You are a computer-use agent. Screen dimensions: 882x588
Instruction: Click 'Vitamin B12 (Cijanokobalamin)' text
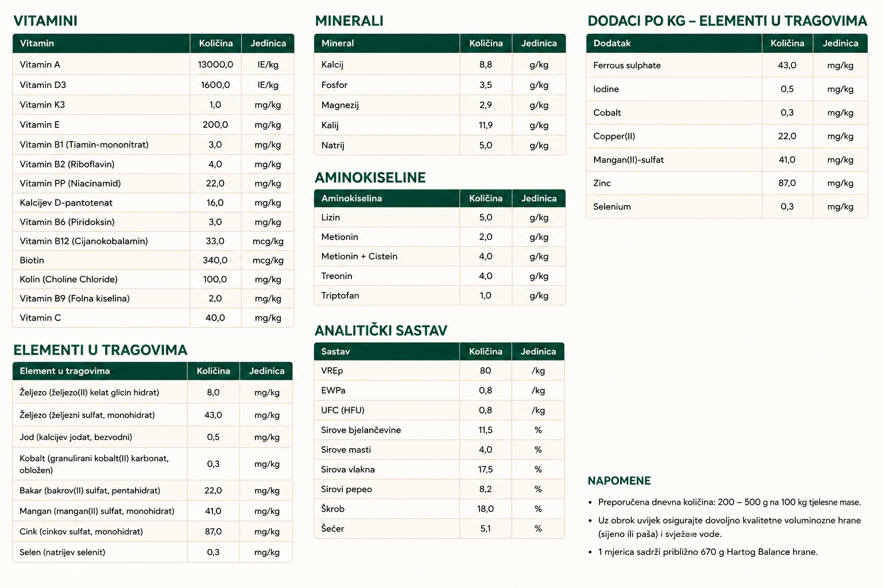[84, 241]
